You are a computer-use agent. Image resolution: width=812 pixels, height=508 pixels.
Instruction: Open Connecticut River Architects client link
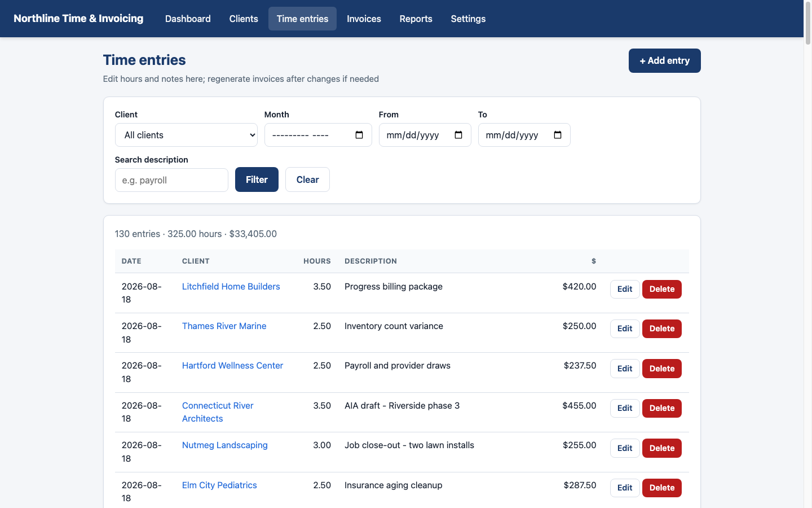point(218,412)
